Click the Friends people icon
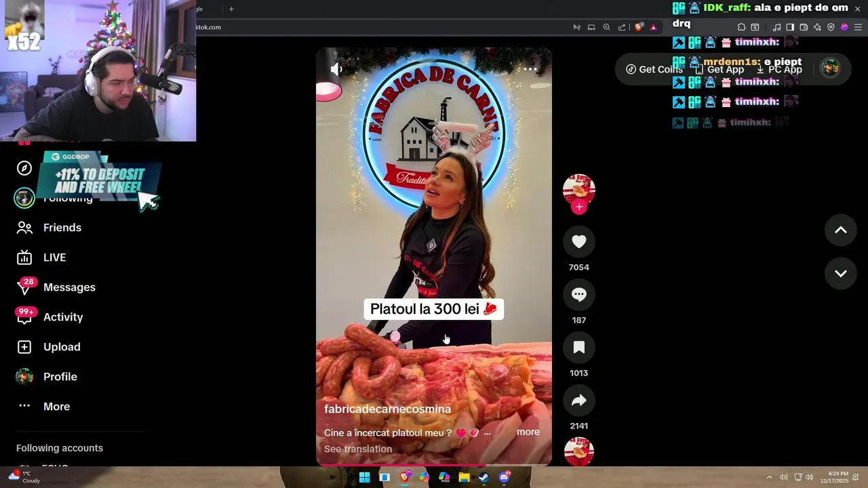 (24, 228)
